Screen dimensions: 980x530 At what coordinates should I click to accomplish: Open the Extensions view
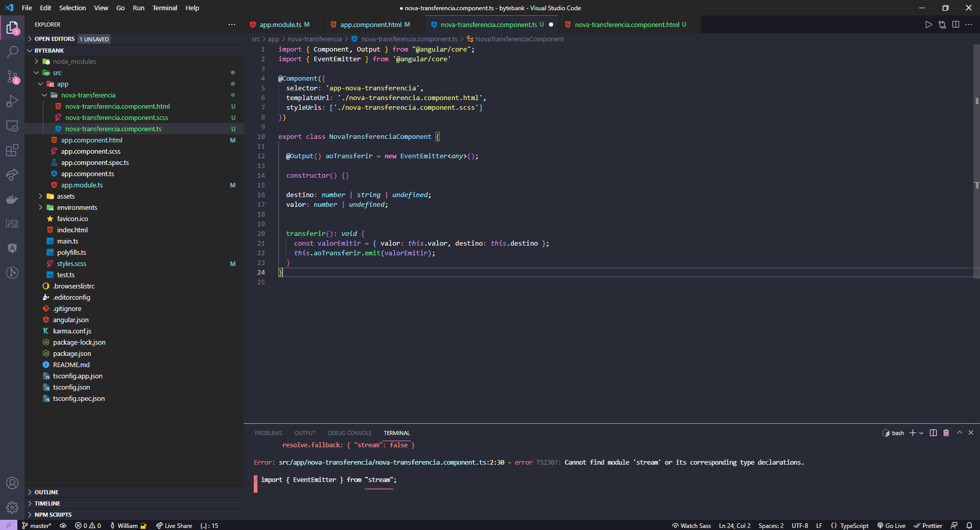pos(12,150)
